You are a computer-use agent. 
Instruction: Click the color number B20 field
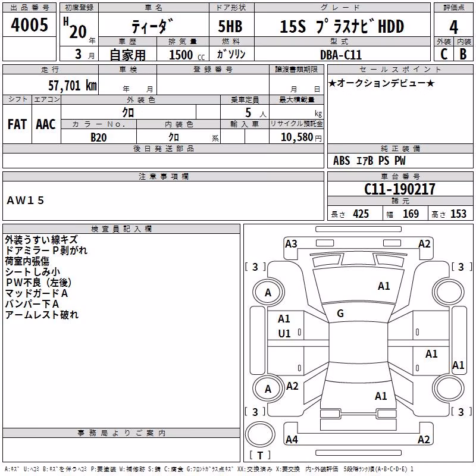(99, 137)
